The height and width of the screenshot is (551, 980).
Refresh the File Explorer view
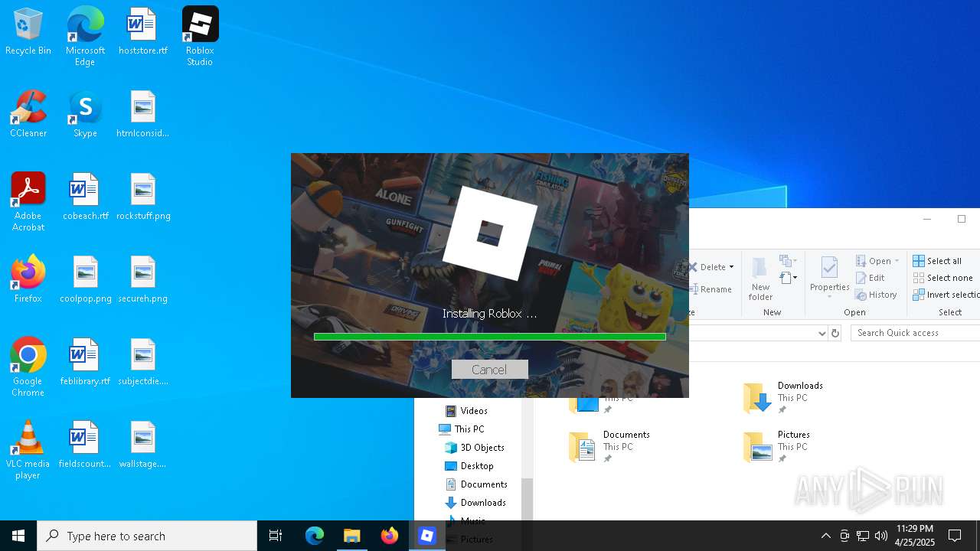tap(835, 333)
